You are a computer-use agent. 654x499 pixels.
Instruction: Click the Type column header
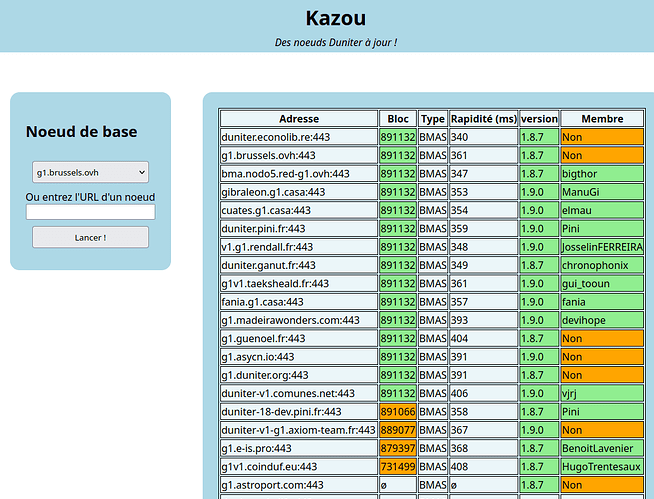click(432, 119)
